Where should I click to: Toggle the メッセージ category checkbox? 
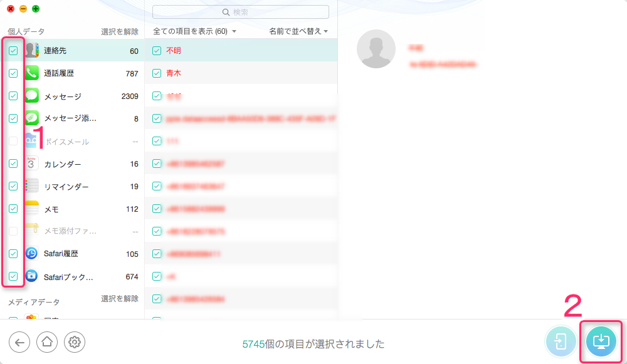pos(13,96)
